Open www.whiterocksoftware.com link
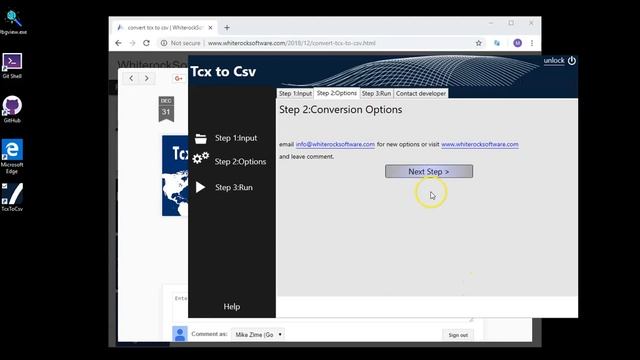Screen dimensions: 640x360 480,144
